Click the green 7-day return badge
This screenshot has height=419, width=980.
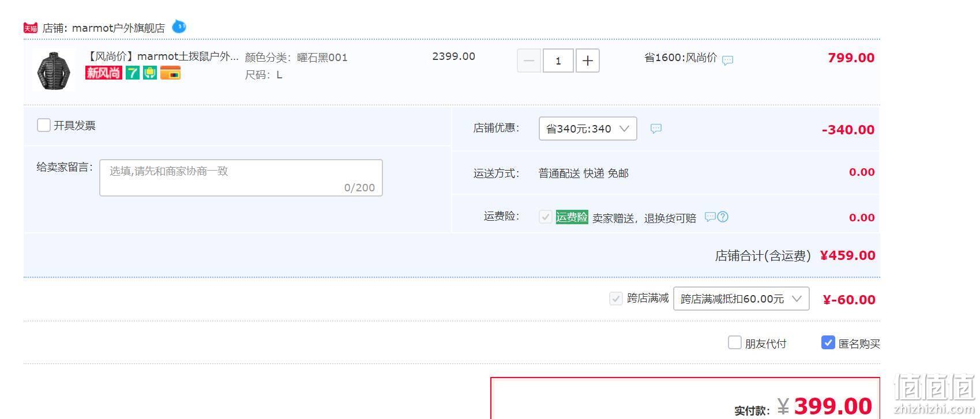pos(133,73)
